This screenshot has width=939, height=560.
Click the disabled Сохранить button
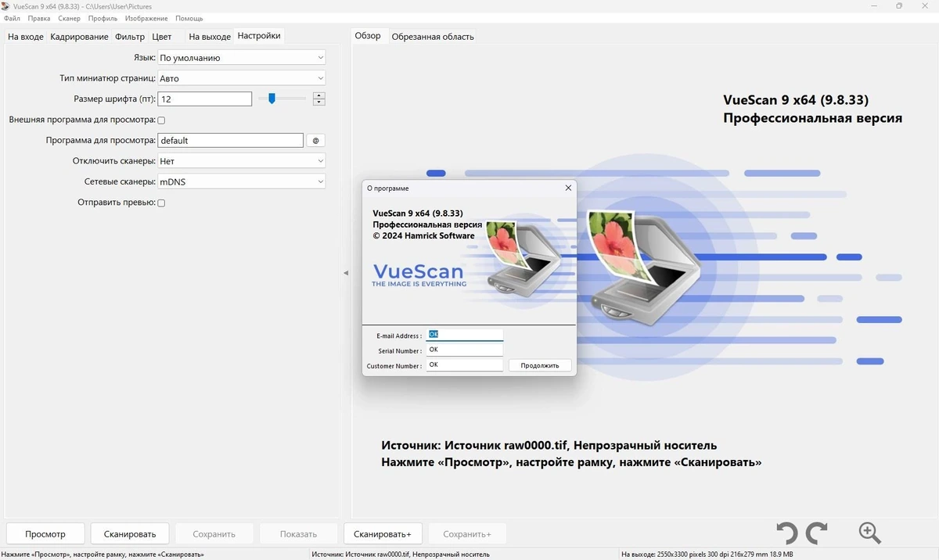pos(214,534)
